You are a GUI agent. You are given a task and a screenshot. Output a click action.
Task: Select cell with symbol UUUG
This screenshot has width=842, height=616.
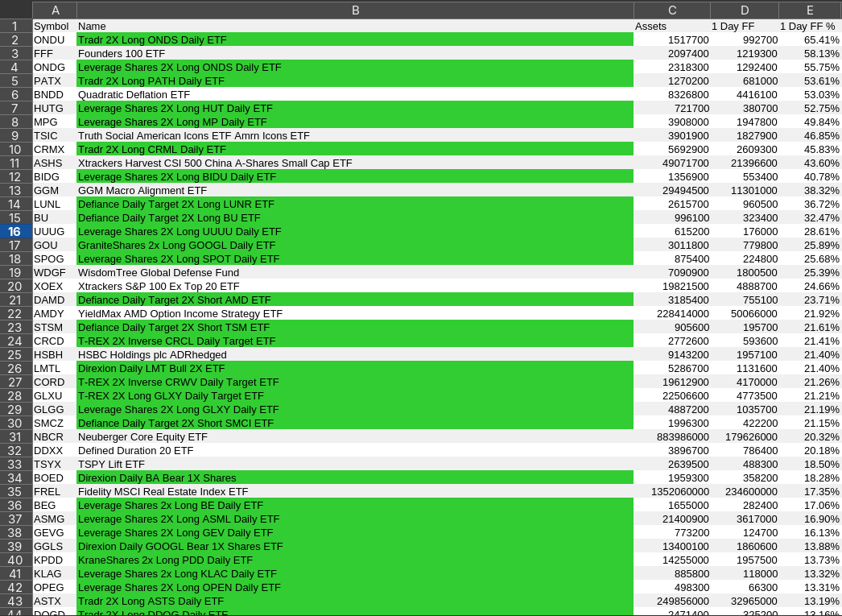click(x=55, y=231)
